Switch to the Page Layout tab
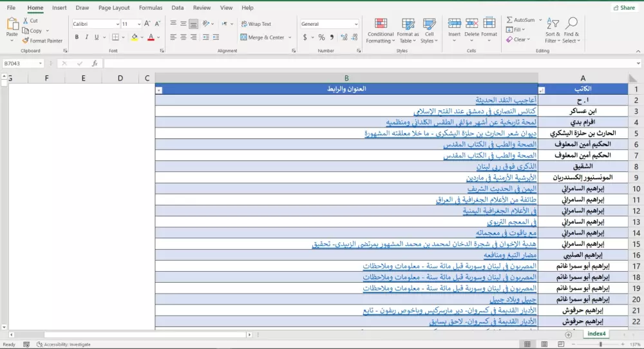Image resolution: width=644 pixels, height=349 pixels. (x=114, y=7)
